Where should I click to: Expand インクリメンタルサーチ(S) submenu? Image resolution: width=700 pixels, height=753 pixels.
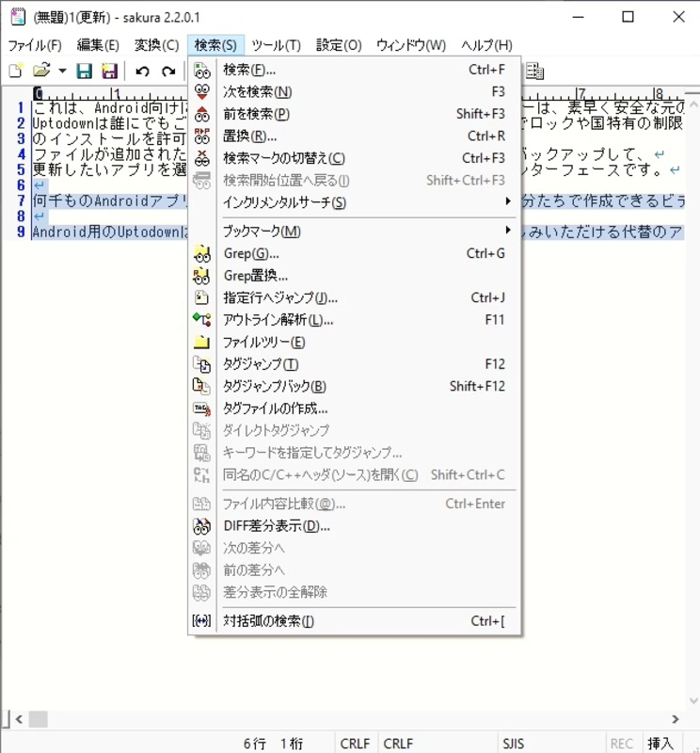point(355,202)
